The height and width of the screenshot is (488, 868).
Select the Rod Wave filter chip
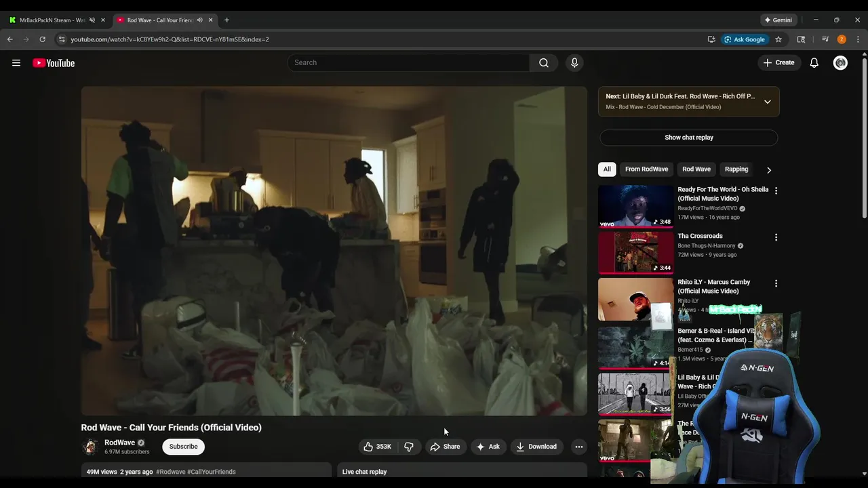(x=696, y=169)
